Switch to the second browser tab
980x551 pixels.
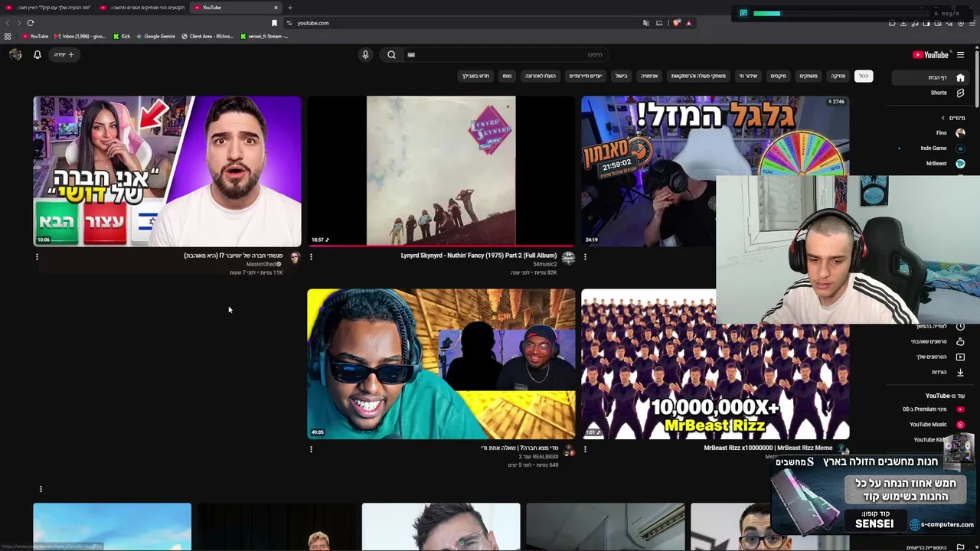(x=142, y=8)
